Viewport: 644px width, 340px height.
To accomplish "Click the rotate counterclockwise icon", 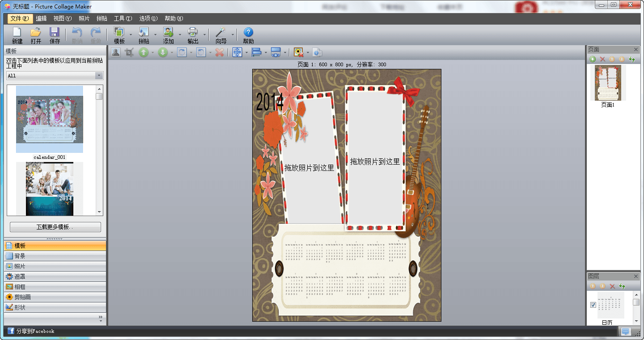I will [x=201, y=52].
